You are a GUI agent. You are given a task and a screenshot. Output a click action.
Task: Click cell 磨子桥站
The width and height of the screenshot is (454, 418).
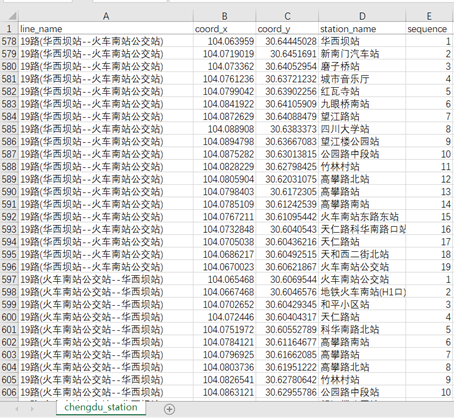click(362, 66)
